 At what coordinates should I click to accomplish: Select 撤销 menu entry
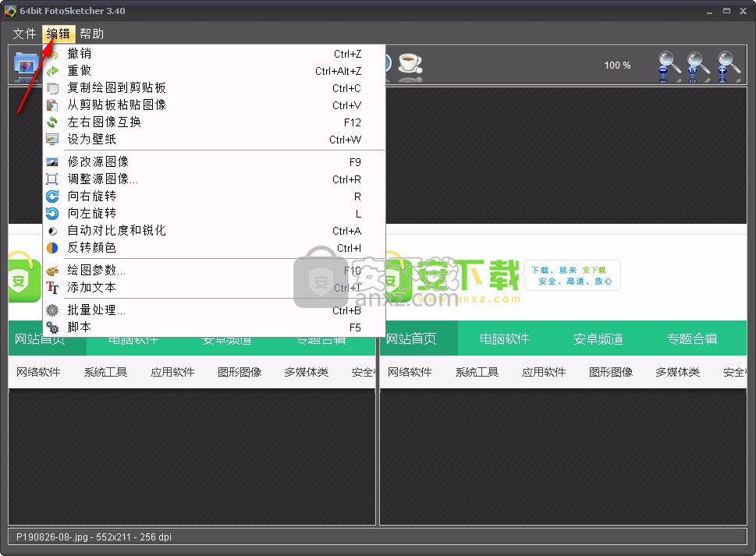[x=214, y=54]
